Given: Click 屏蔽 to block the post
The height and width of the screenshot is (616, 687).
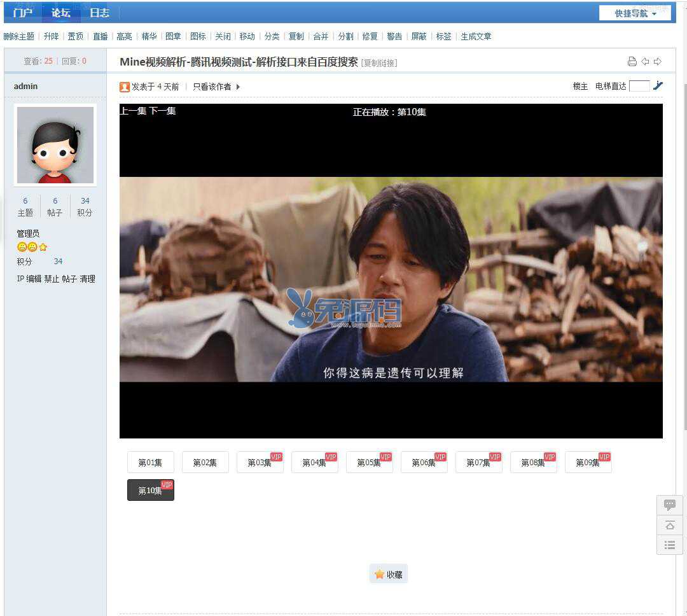Looking at the screenshot, I should [x=419, y=36].
